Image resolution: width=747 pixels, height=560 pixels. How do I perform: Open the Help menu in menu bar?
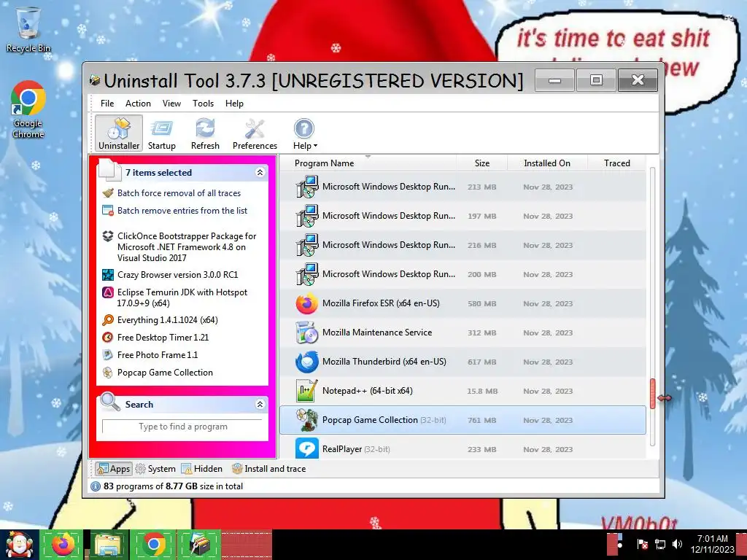point(234,104)
